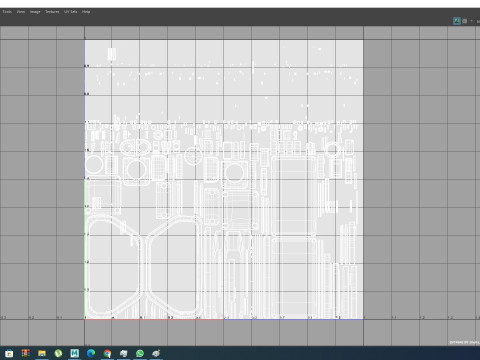Viewport: 480px width, 360px height.
Task: Open the UV Sets menu
Action: pyautogui.click(x=71, y=12)
